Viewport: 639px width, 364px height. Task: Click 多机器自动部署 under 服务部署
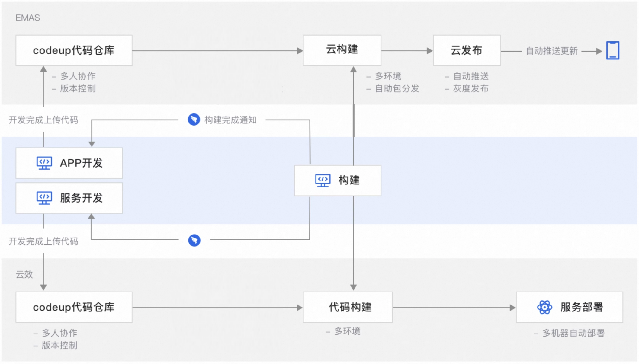[x=573, y=333]
